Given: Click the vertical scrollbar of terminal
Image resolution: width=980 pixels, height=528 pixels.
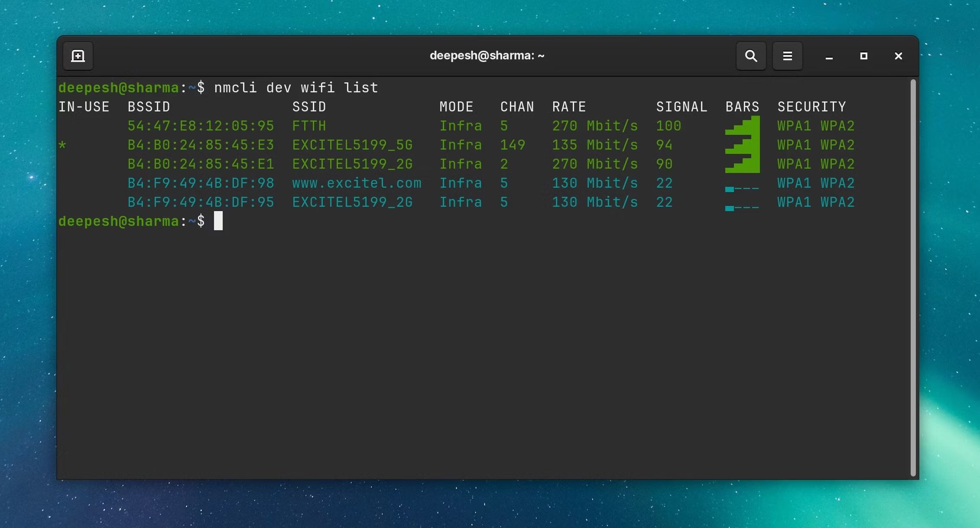Looking at the screenshot, I should click(x=913, y=277).
